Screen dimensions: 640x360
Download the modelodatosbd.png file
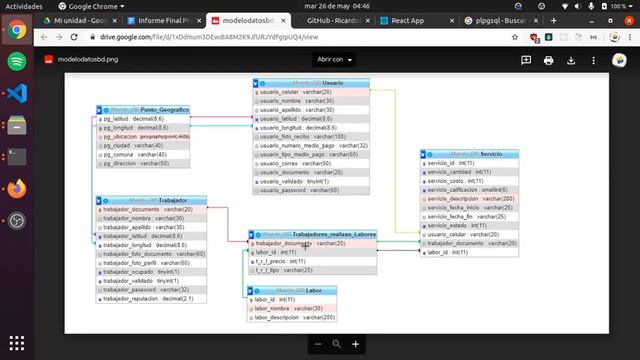click(x=571, y=60)
